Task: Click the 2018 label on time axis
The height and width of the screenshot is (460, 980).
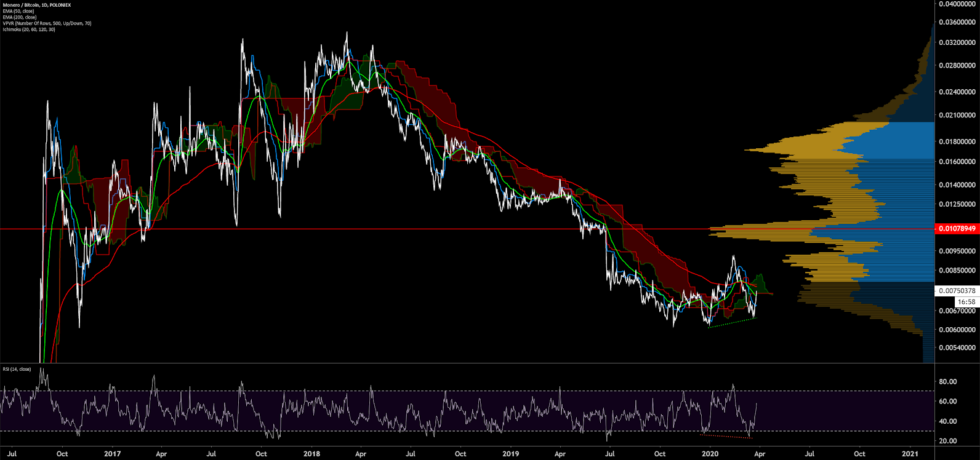Action: (311, 454)
